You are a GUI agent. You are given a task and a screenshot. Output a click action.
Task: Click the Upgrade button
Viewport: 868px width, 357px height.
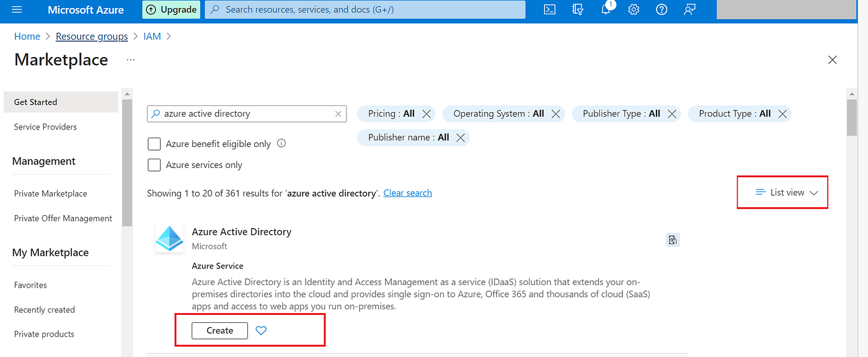(171, 10)
